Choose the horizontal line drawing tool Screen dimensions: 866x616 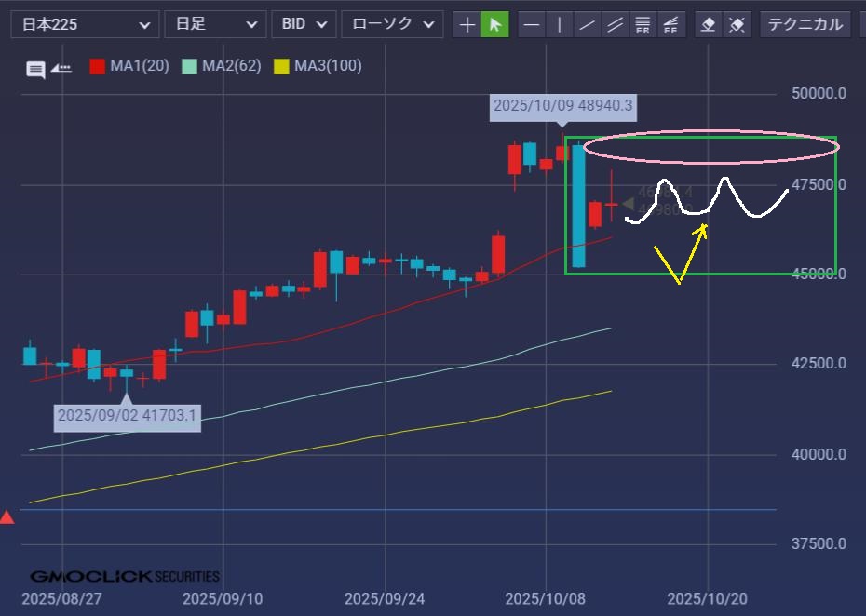[531, 24]
